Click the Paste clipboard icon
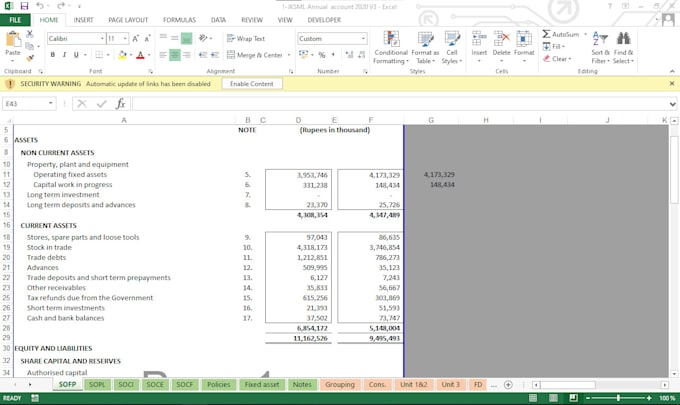The height and width of the screenshot is (405, 680). click(13, 39)
